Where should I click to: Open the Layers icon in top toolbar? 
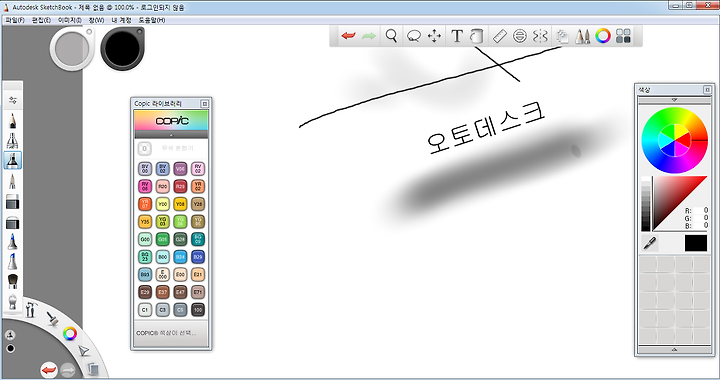pos(562,36)
